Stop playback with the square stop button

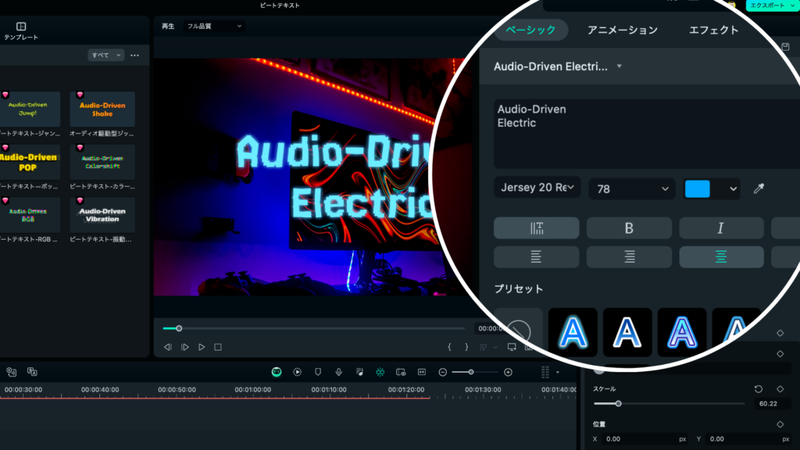218,347
